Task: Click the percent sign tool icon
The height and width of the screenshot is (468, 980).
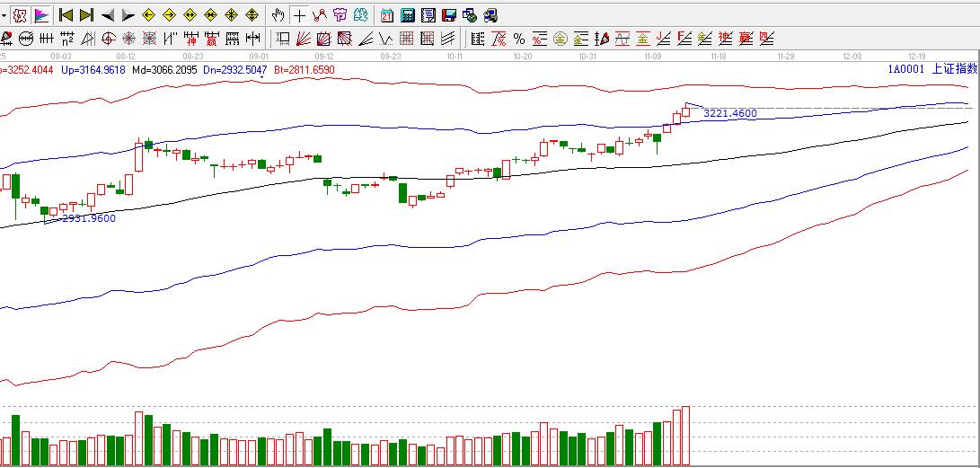Action: pyautogui.click(x=518, y=39)
